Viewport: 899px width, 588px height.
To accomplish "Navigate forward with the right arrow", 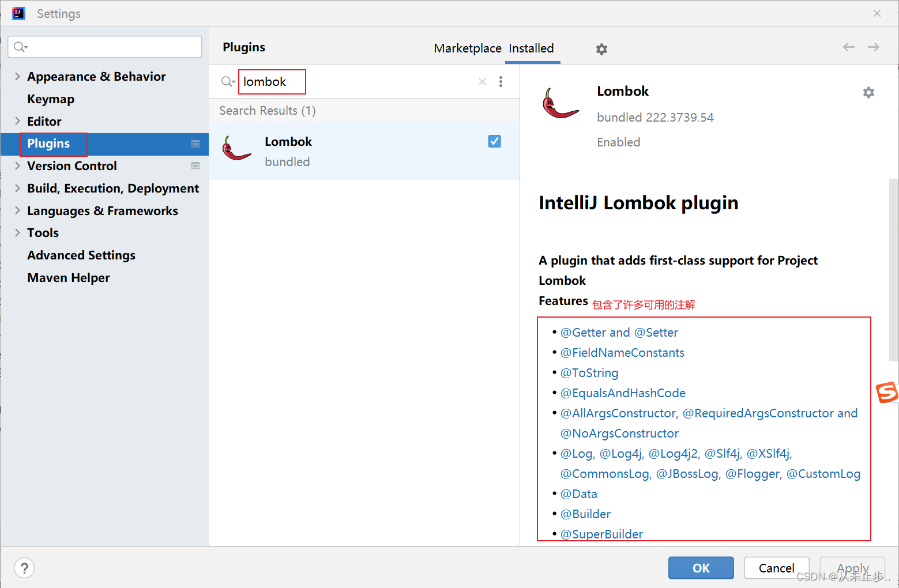I will pyautogui.click(x=874, y=47).
